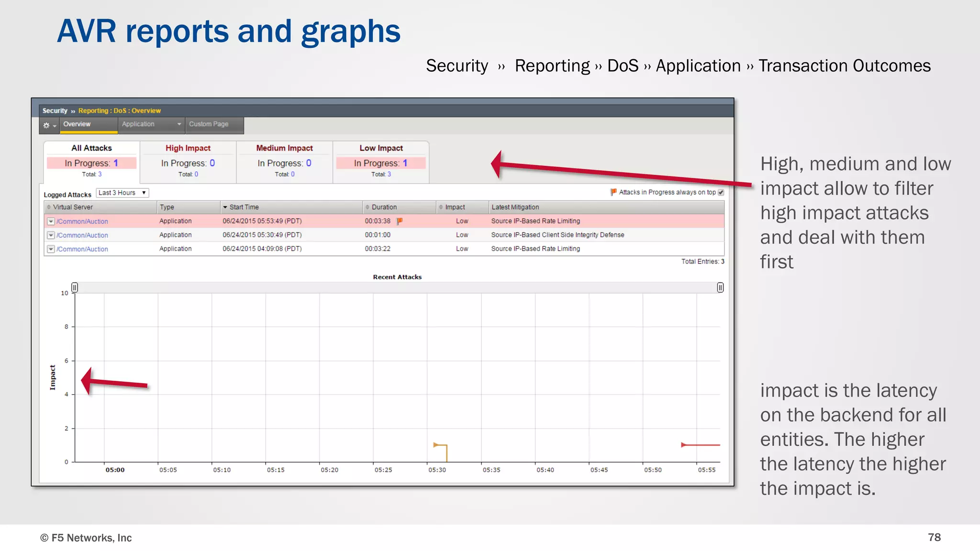Open the Application tab dropdown
This screenshot has width=980, height=551.
click(x=152, y=124)
